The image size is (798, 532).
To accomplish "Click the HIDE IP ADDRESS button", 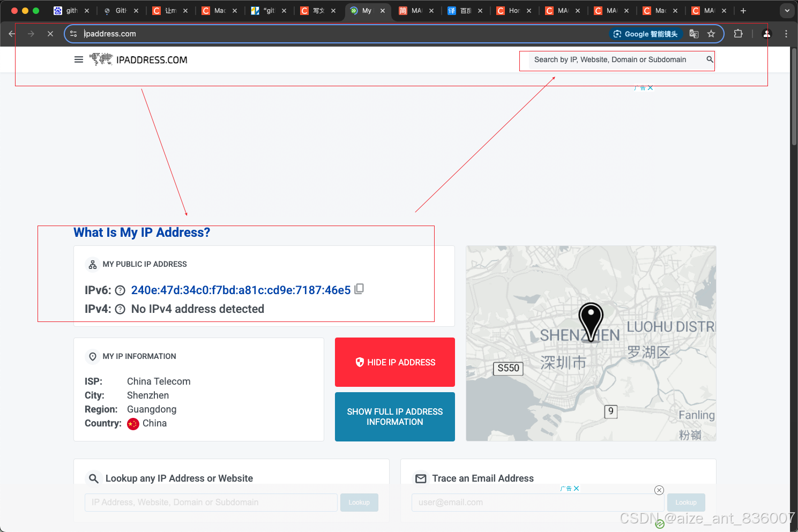I will [x=395, y=362].
